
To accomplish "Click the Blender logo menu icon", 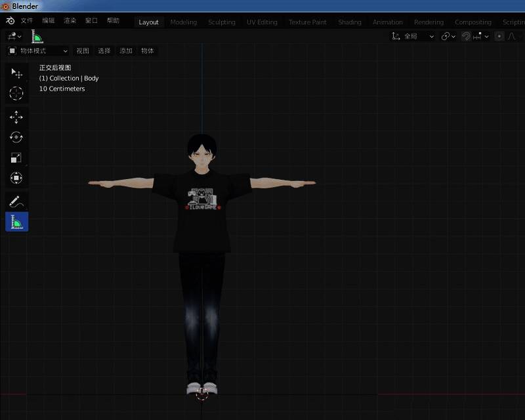I will pos(10,22).
